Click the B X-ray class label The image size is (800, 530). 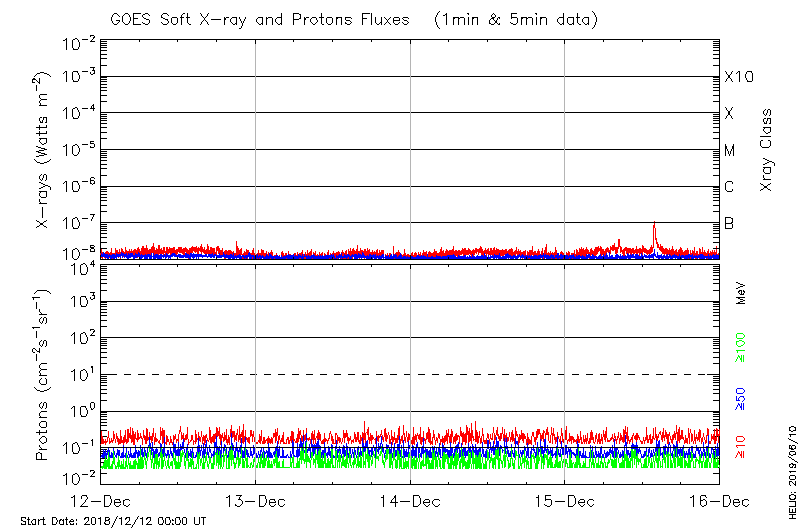(x=729, y=223)
